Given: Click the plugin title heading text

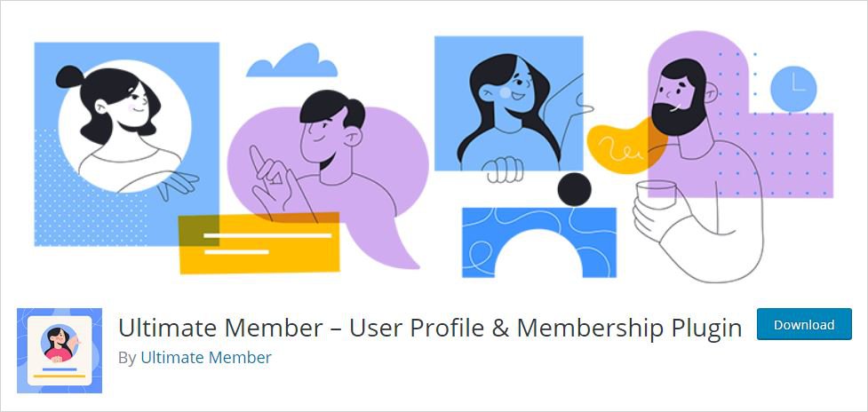Looking at the screenshot, I should click(430, 328).
